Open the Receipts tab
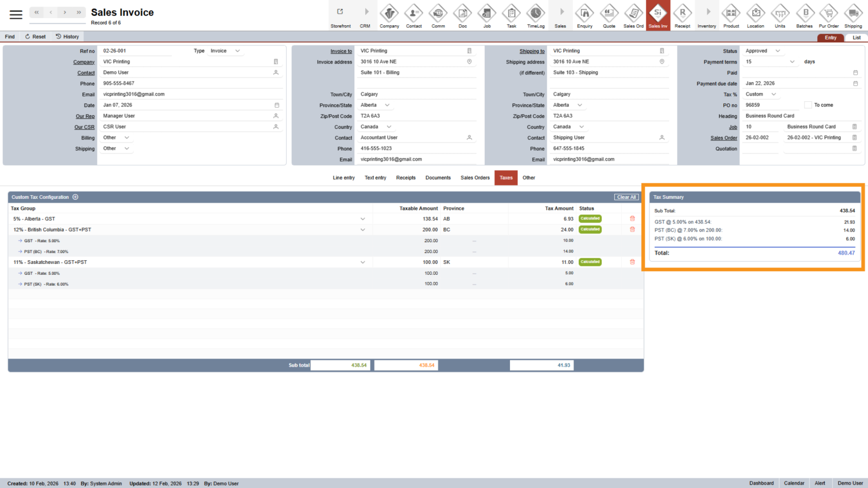The height and width of the screenshot is (488, 868). click(406, 178)
